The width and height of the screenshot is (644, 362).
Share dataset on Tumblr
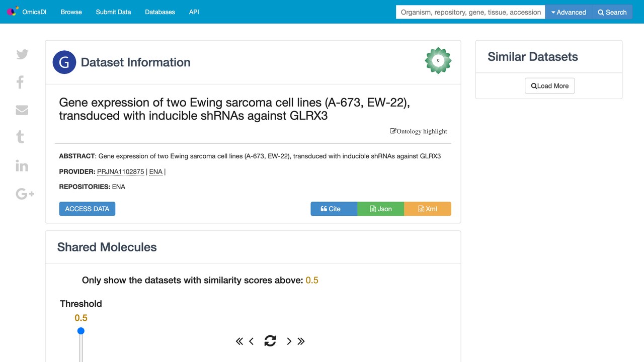tap(20, 137)
